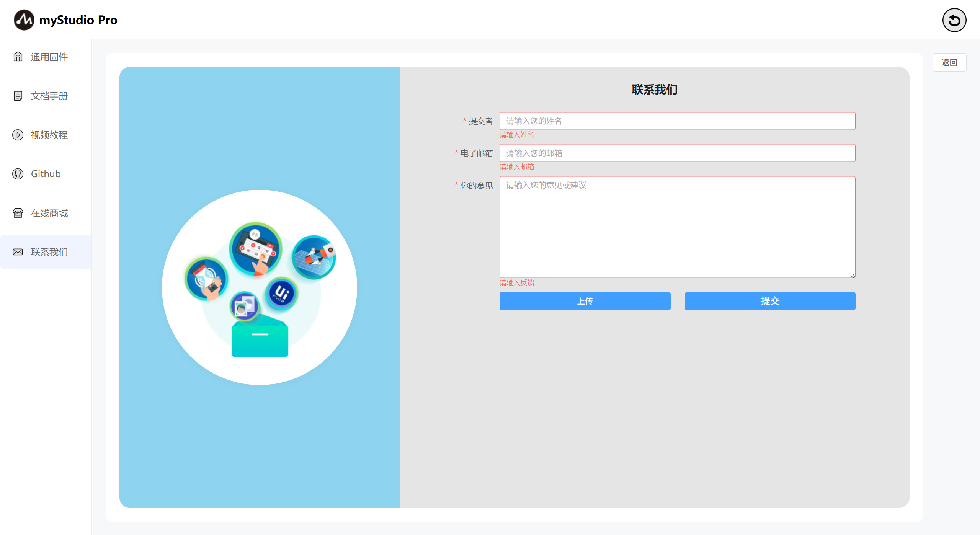Open the 文档手册 menu item
Screen dimensions: 980x535
click(x=49, y=96)
